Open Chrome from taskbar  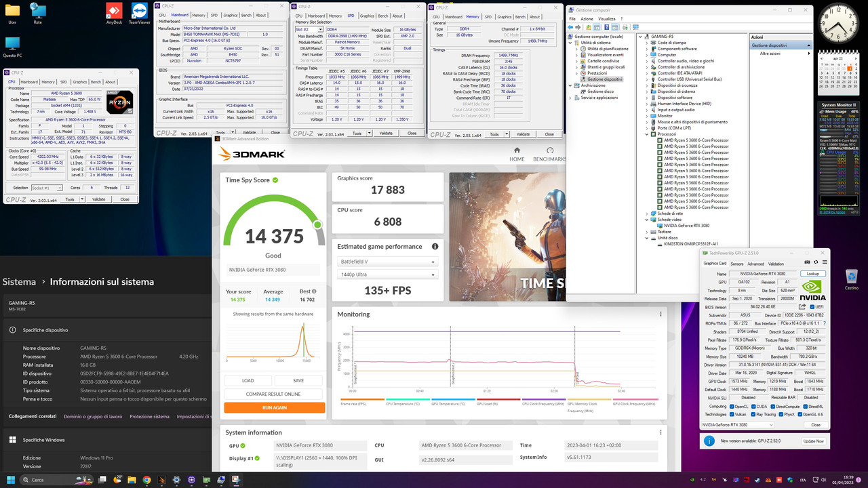(x=146, y=480)
